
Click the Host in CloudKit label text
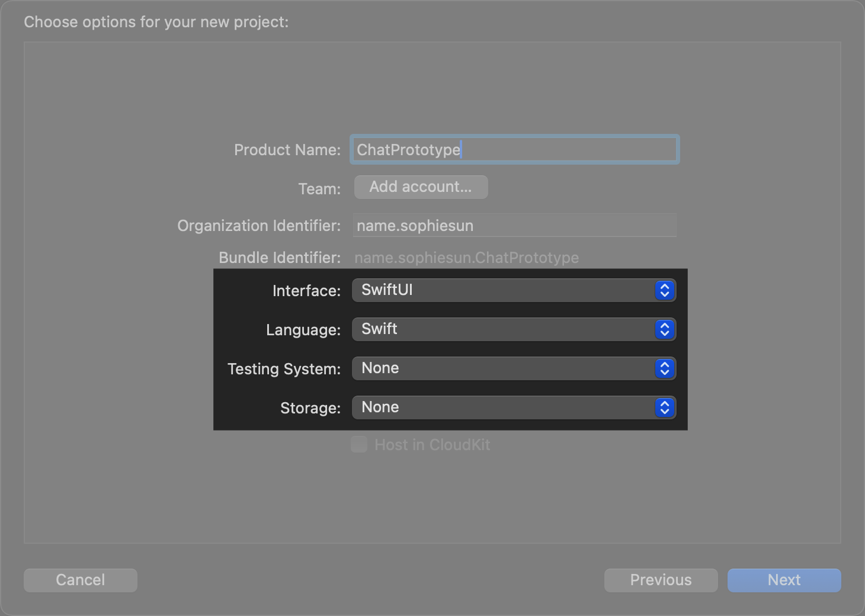(432, 445)
